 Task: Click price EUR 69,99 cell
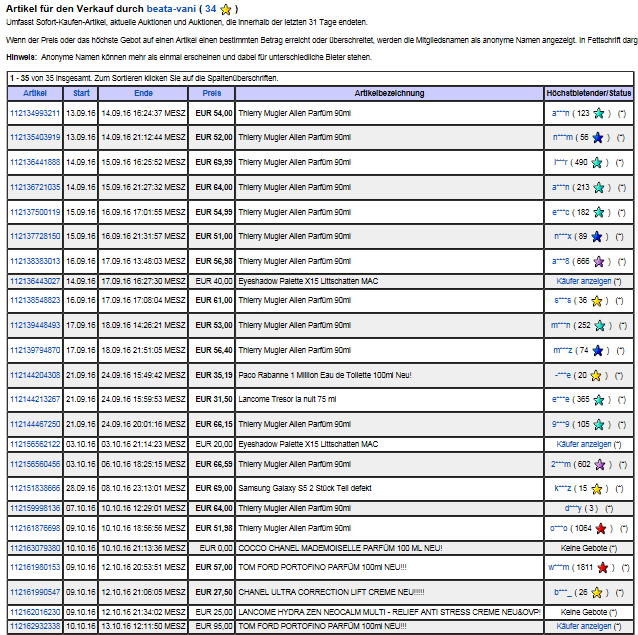[212, 162]
